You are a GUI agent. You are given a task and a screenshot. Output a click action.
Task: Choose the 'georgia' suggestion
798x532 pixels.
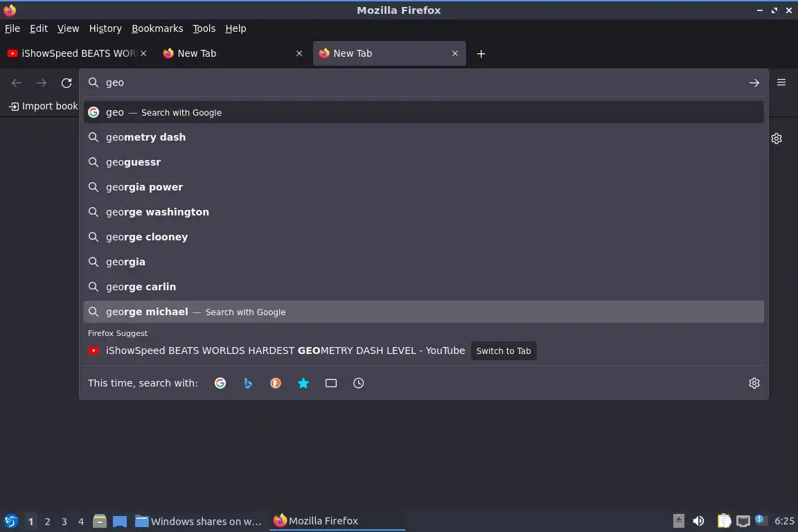(x=423, y=262)
